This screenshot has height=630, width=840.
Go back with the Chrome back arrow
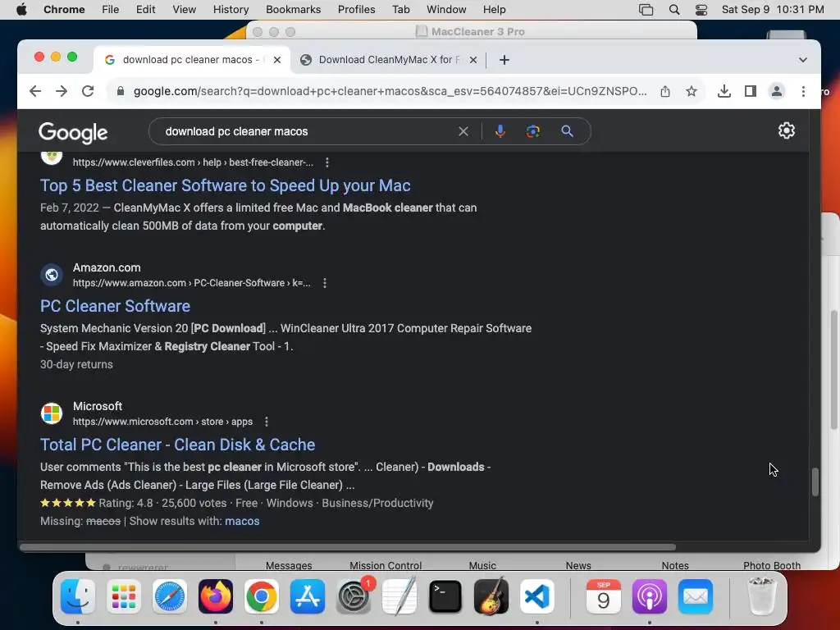point(35,91)
